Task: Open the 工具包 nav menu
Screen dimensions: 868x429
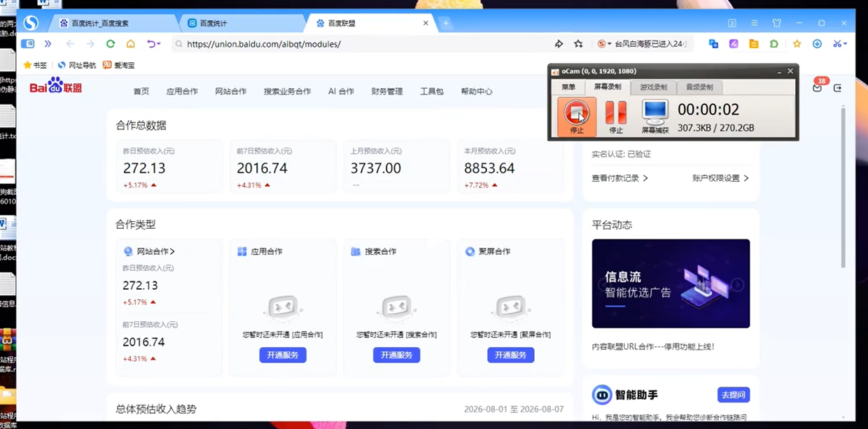Action: [x=432, y=92]
